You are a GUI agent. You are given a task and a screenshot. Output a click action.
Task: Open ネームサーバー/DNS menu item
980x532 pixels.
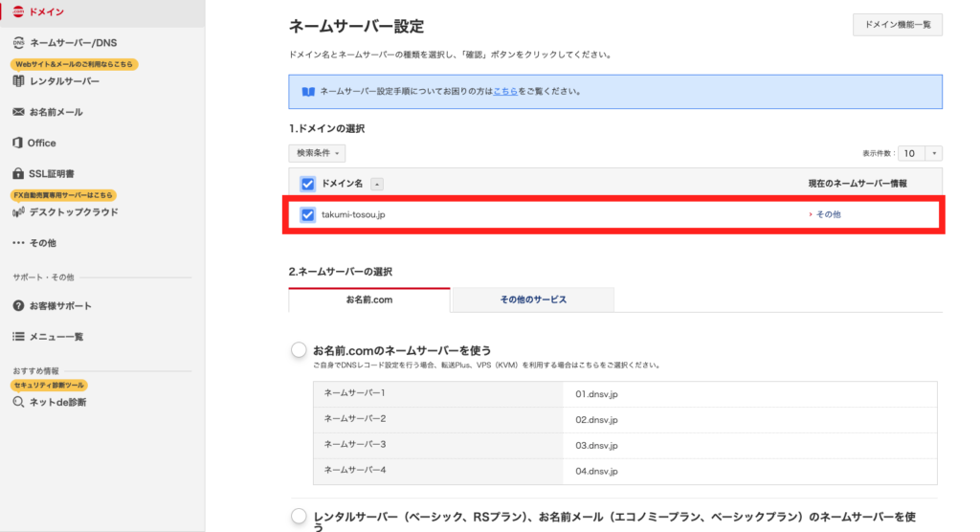click(73, 42)
